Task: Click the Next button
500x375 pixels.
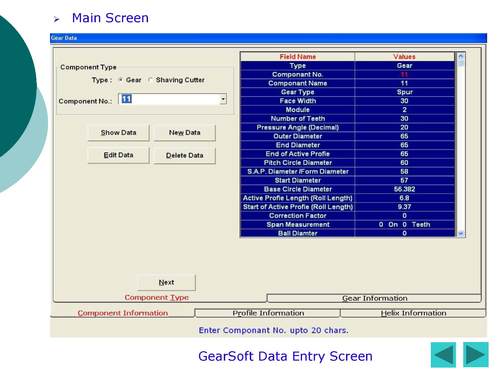Action: click(x=166, y=282)
